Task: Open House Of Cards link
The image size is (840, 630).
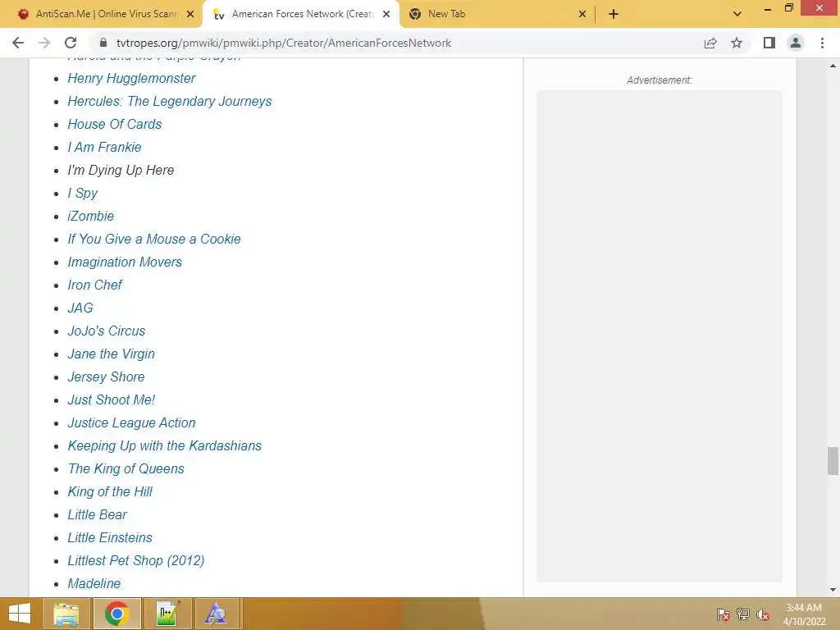Action: tap(115, 125)
